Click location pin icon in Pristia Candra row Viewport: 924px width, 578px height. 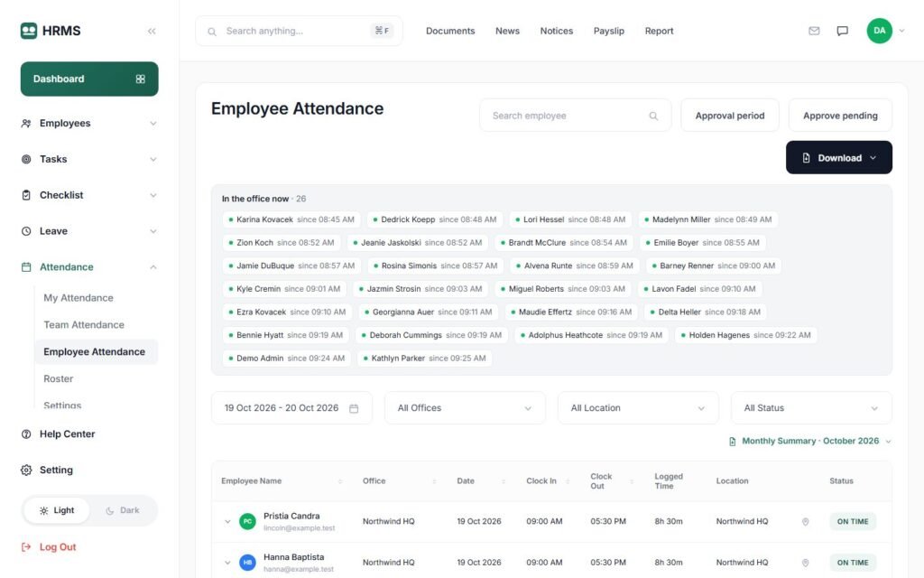point(805,521)
